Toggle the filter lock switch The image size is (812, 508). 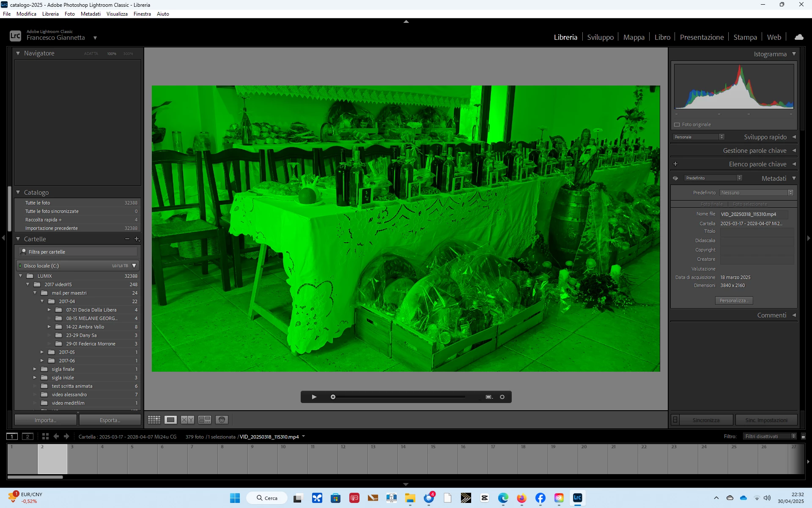click(803, 436)
